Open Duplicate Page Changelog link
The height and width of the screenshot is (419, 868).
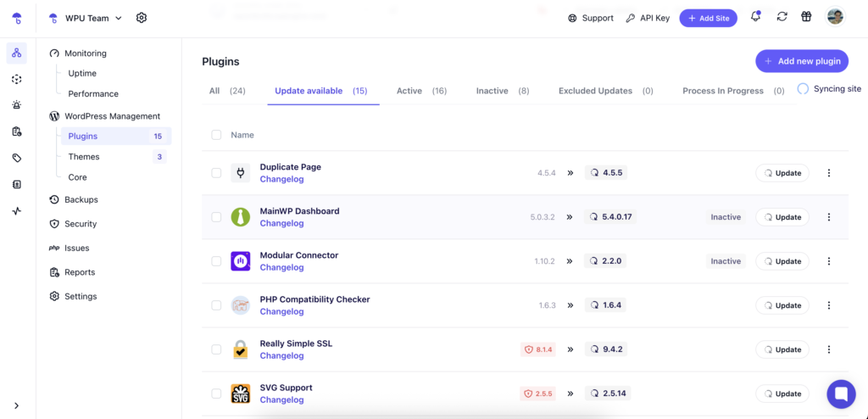click(281, 179)
